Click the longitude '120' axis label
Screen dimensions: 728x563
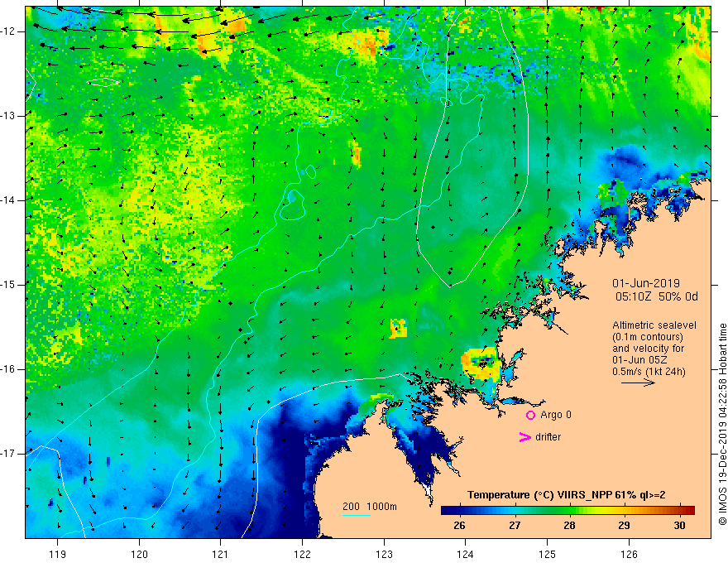tap(139, 554)
